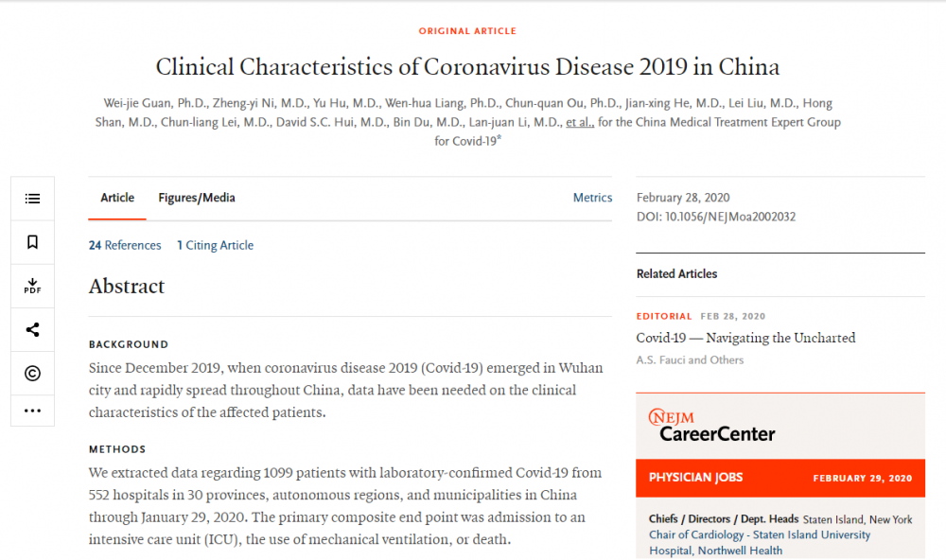Screen dimensions: 946x560
Task: Click A.S. Fauci and Others author line
Action: [690, 360]
